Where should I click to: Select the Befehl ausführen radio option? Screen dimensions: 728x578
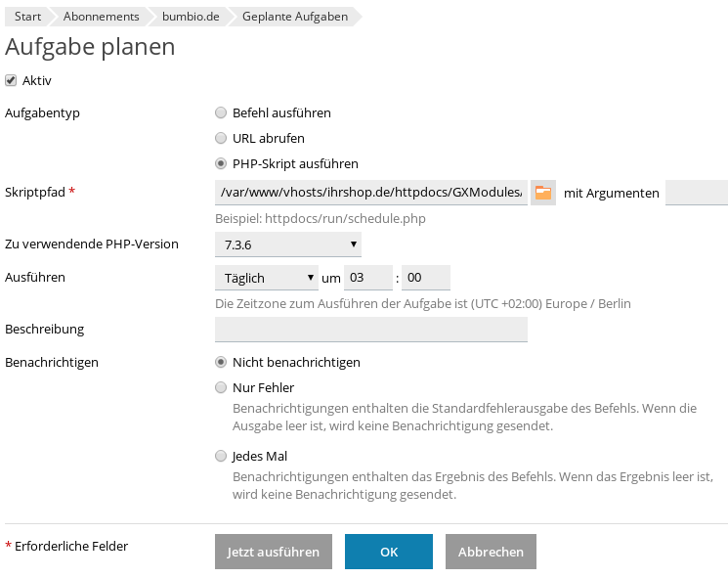tap(221, 112)
